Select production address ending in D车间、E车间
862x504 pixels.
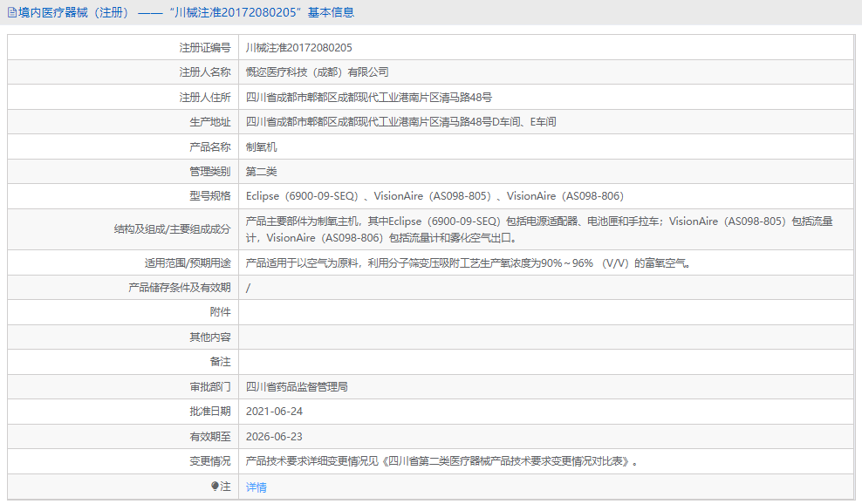[400, 122]
